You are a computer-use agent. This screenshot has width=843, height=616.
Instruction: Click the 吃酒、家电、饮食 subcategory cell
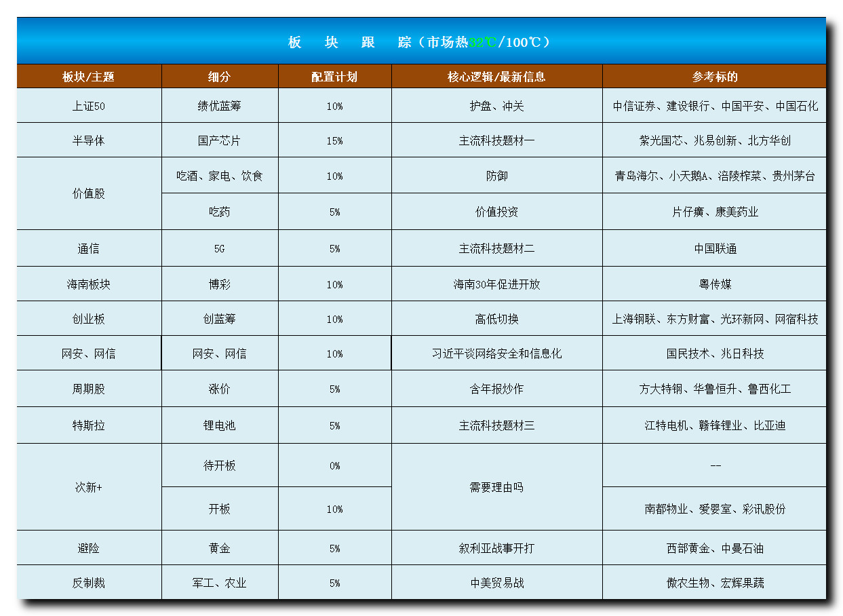coord(220,176)
